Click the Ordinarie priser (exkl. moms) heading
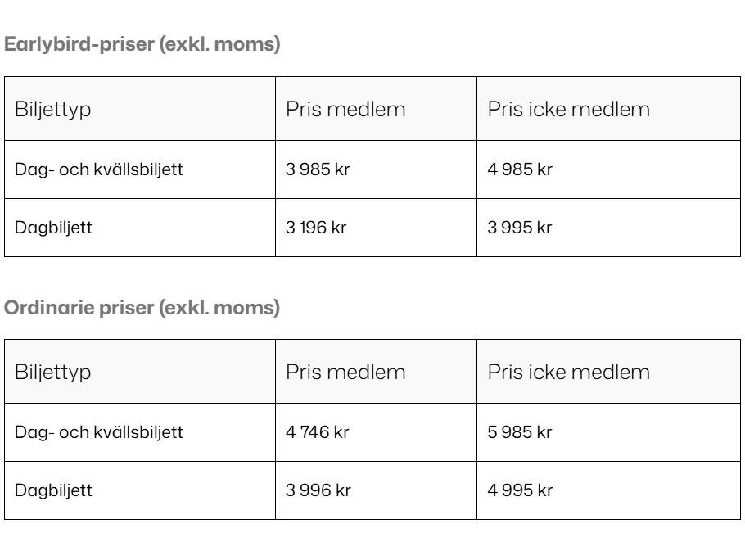 pyautogui.click(x=142, y=308)
